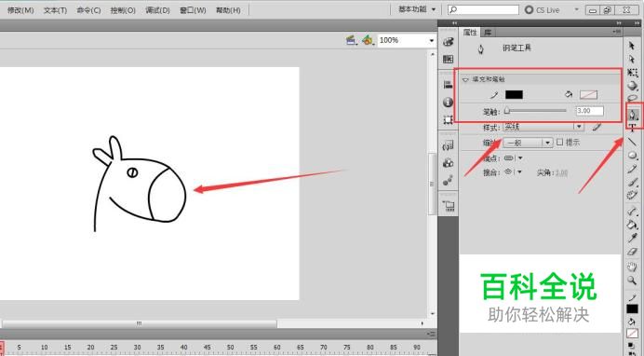644x356 pixels.
Task: Select the Zoom magnifier tool
Action: click(632, 281)
